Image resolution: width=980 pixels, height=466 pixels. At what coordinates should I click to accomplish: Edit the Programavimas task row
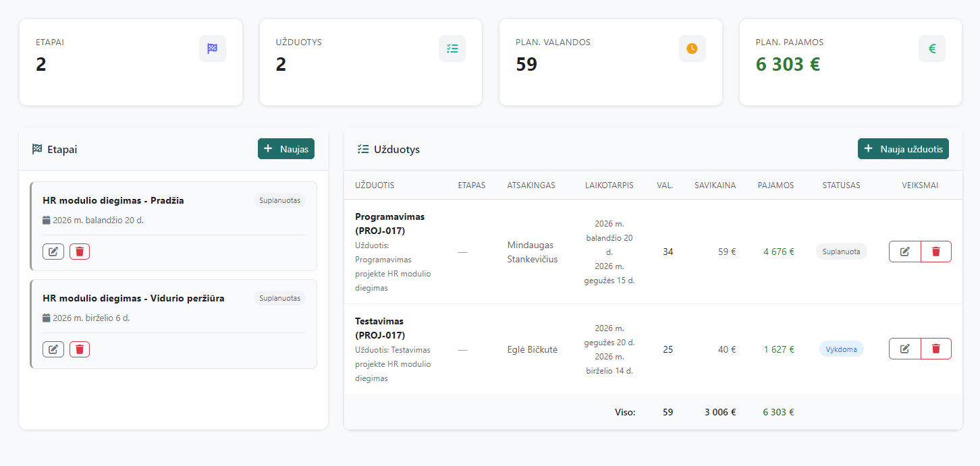click(905, 252)
